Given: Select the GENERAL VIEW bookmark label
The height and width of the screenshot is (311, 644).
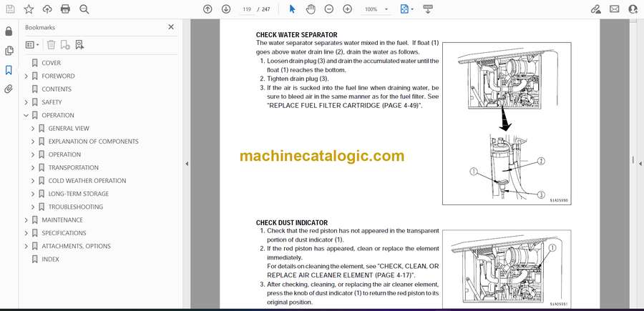Looking at the screenshot, I should [x=69, y=129].
